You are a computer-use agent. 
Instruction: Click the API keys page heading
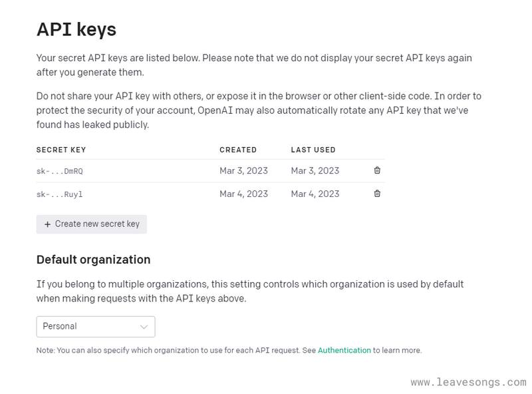pyautogui.click(x=76, y=29)
